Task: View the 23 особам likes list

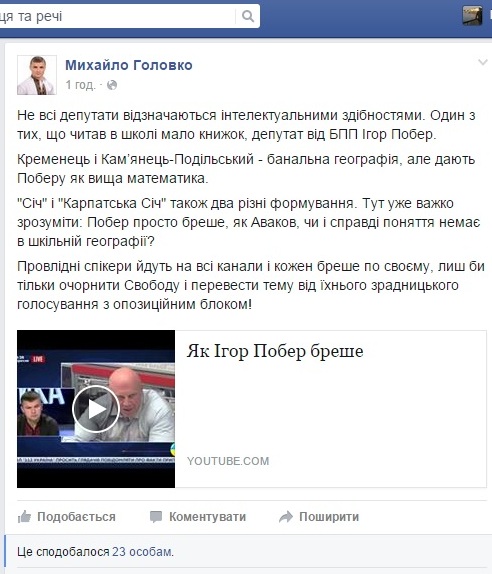Action: pos(142,552)
